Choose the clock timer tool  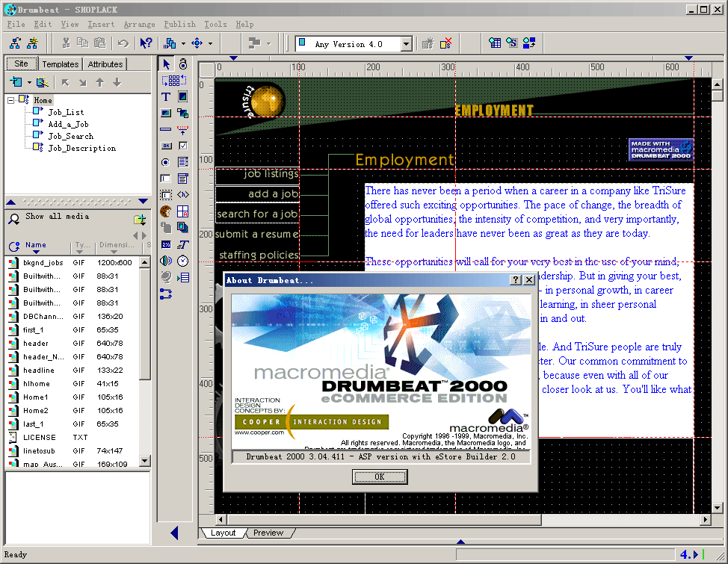[183, 261]
